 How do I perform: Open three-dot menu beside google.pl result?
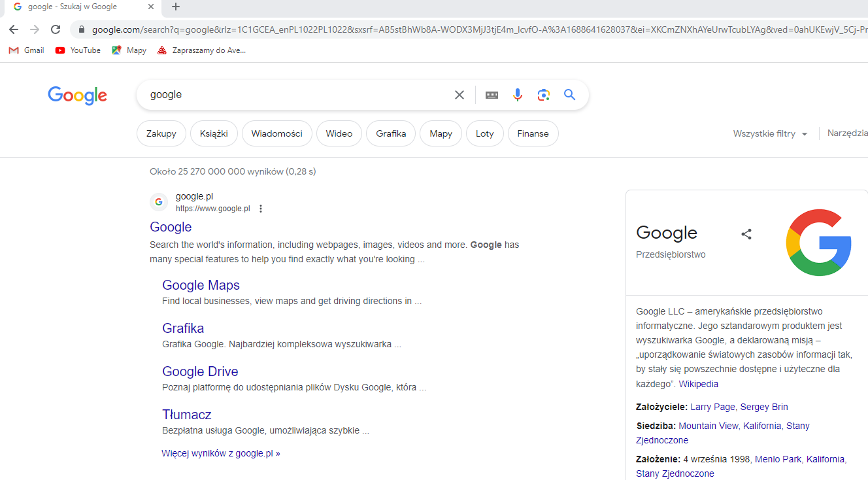(x=261, y=209)
